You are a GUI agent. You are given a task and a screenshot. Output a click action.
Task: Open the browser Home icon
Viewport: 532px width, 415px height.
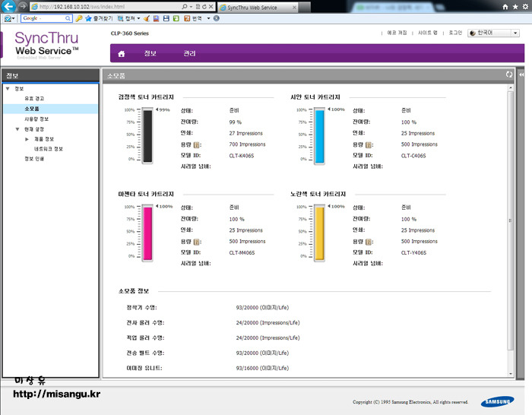coord(505,7)
